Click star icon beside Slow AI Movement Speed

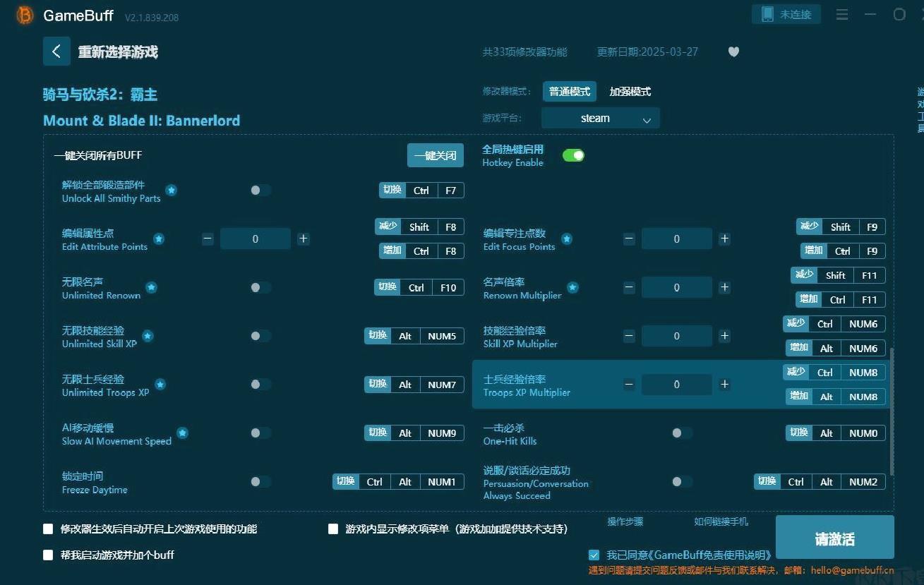click(182, 433)
